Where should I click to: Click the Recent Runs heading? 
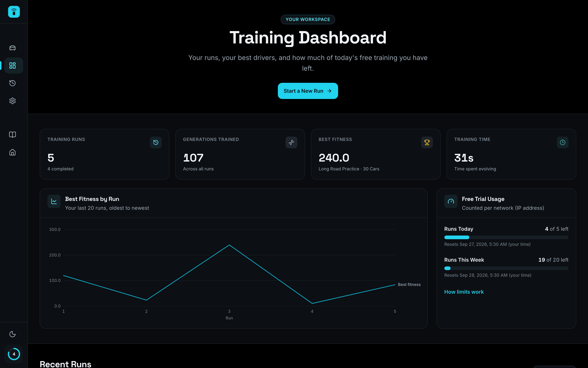65,364
